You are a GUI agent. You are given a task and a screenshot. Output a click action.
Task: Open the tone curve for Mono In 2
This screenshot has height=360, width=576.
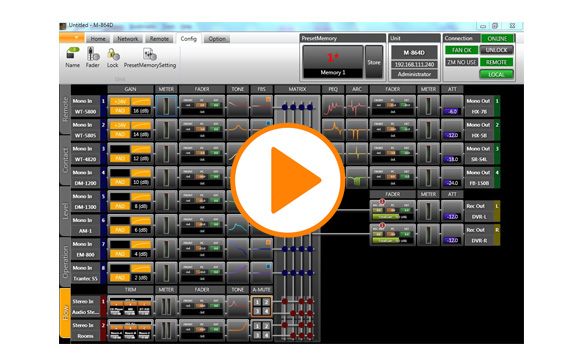point(238,129)
